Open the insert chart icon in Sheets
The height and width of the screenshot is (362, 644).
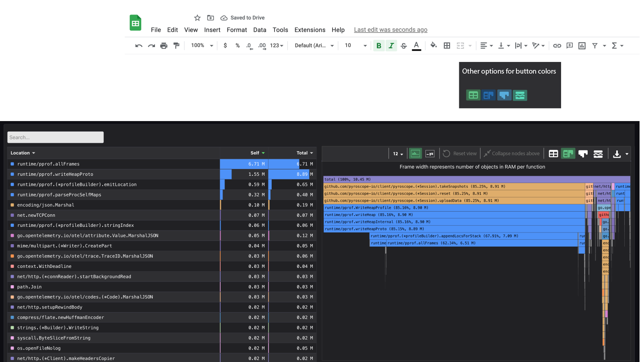[x=582, y=45]
